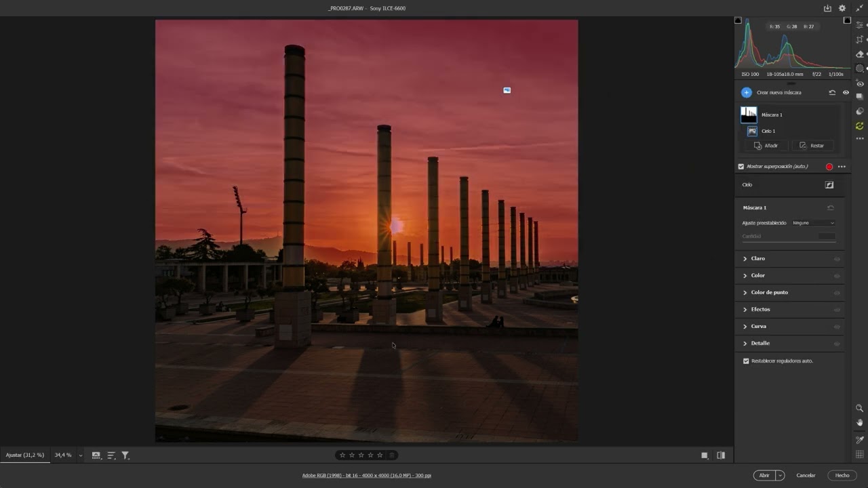
Task: Set rating to three stars
Action: pos(361,455)
